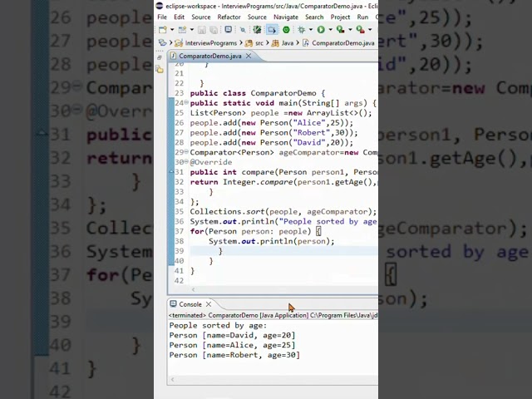Click console line 'Person [name=David, age=20]'
Image resolution: width=532 pixels, height=399 pixels.
[x=233, y=335]
